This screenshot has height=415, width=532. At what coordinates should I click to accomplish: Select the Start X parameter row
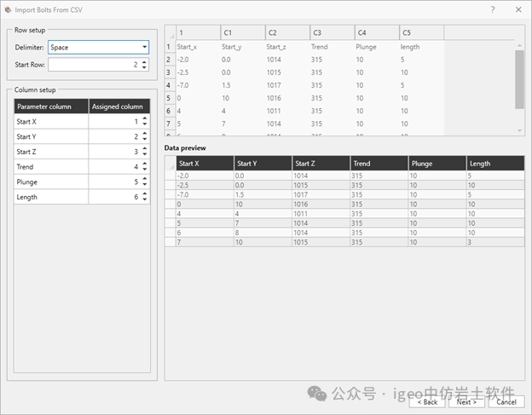(51, 122)
